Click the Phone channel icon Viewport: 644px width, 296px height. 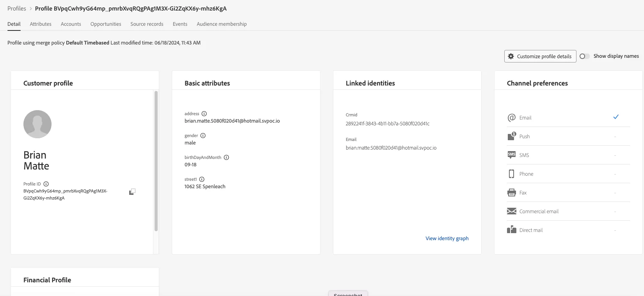(x=511, y=174)
